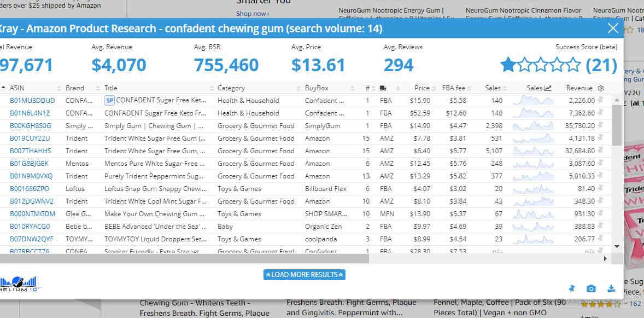Click the success score star rating
This screenshot has height=318, width=644.
point(540,65)
